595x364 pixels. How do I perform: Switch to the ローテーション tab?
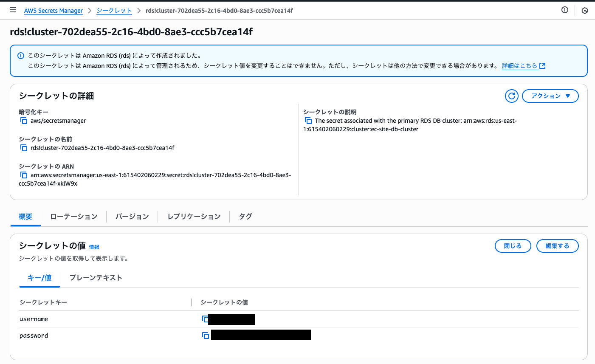73,217
